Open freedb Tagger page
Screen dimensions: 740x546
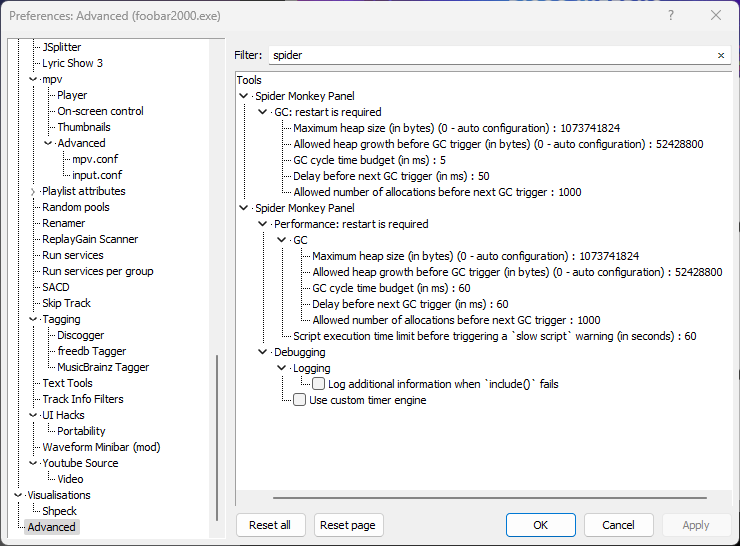pyautogui.click(x=92, y=351)
